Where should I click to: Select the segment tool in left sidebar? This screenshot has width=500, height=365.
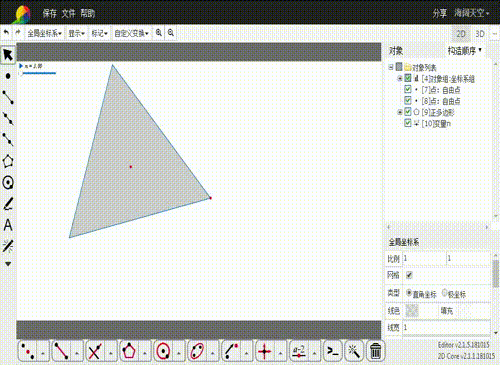(8, 97)
